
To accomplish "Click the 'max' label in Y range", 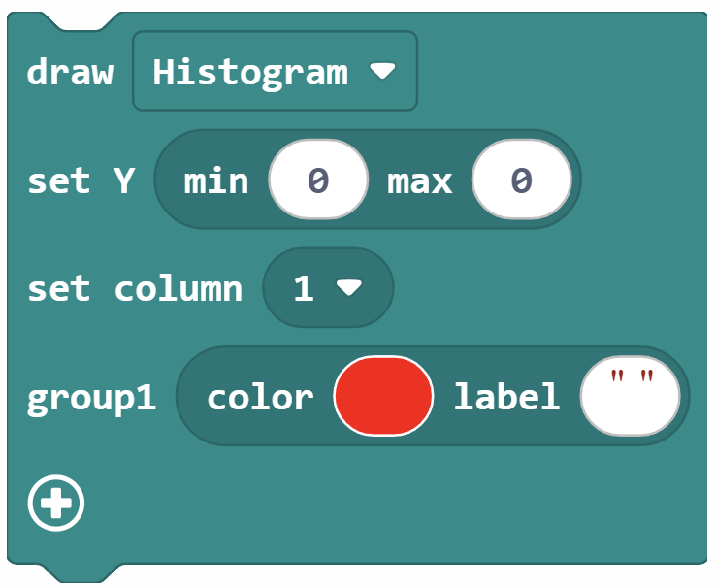I will tap(420, 181).
